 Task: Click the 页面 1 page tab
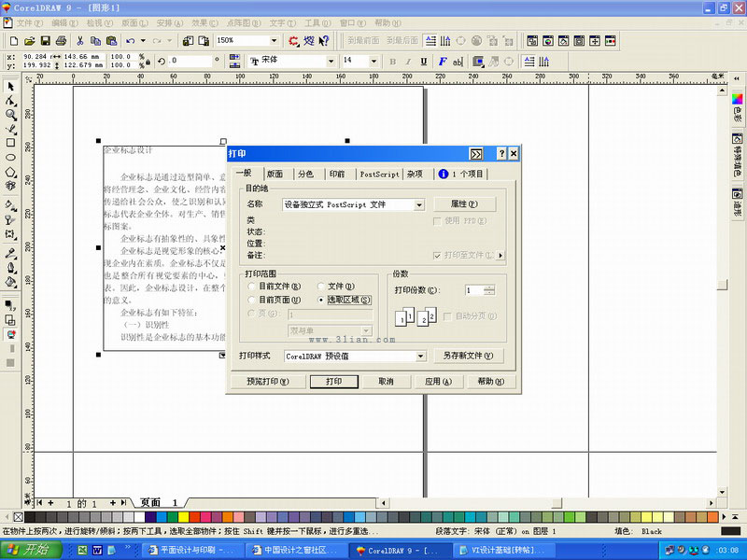click(x=160, y=503)
